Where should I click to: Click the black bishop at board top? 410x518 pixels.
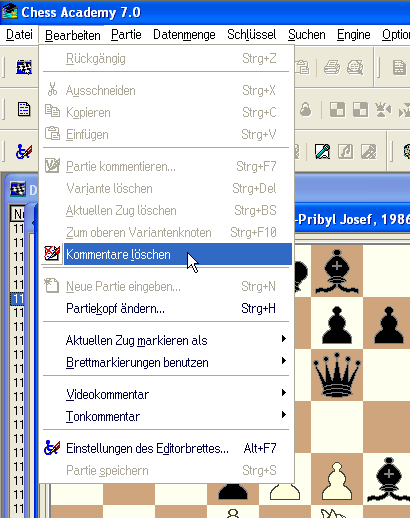click(x=337, y=272)
